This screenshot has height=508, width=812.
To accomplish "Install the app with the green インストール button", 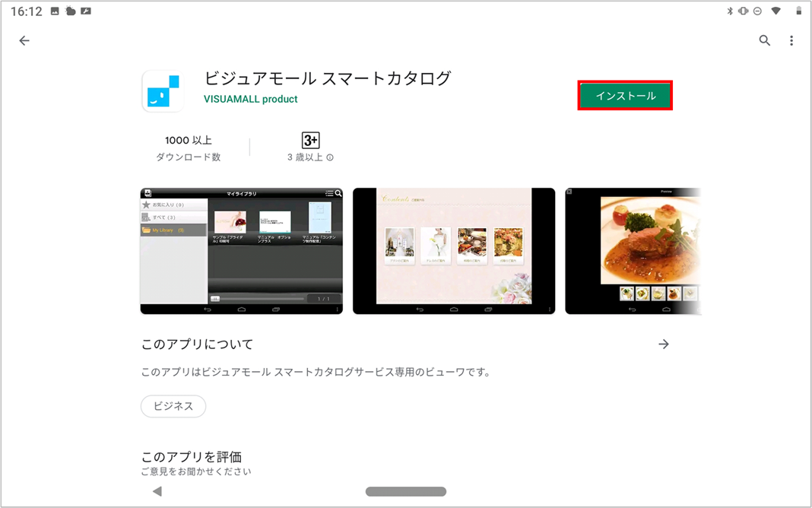I will (x=625, y=95).
